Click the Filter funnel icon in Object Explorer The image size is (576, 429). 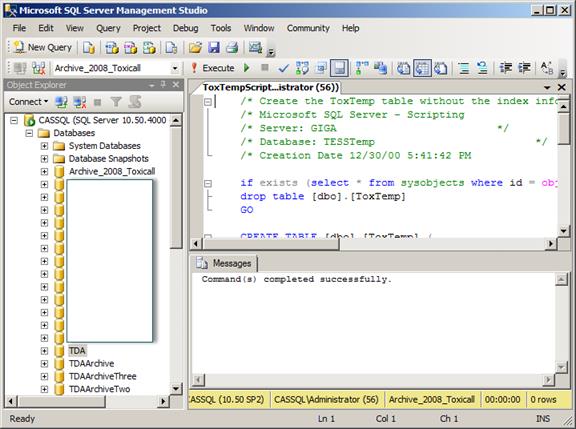[x=116, y=102]
